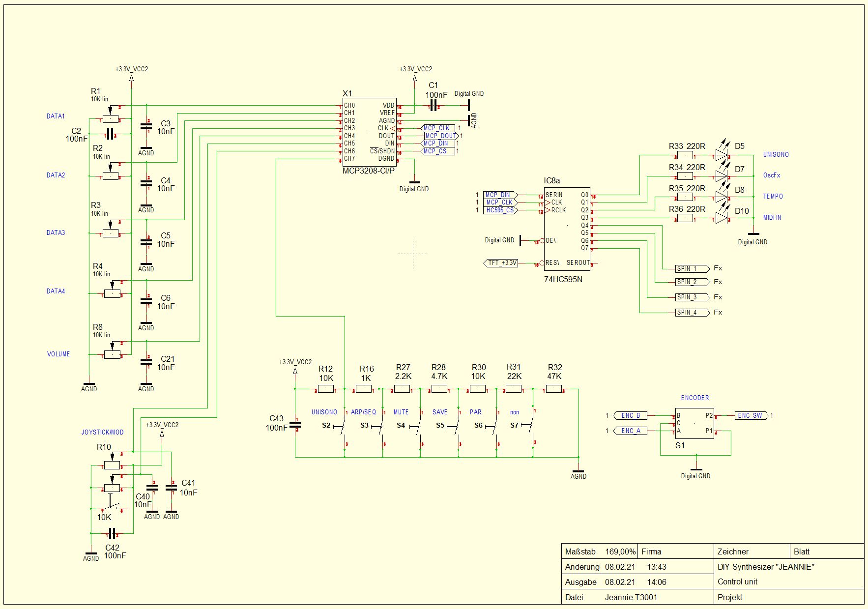Click LED D10 beside MIDI IN label
Image resolution: width=868 pixels, height=609 pixels.
coord(721,218)
